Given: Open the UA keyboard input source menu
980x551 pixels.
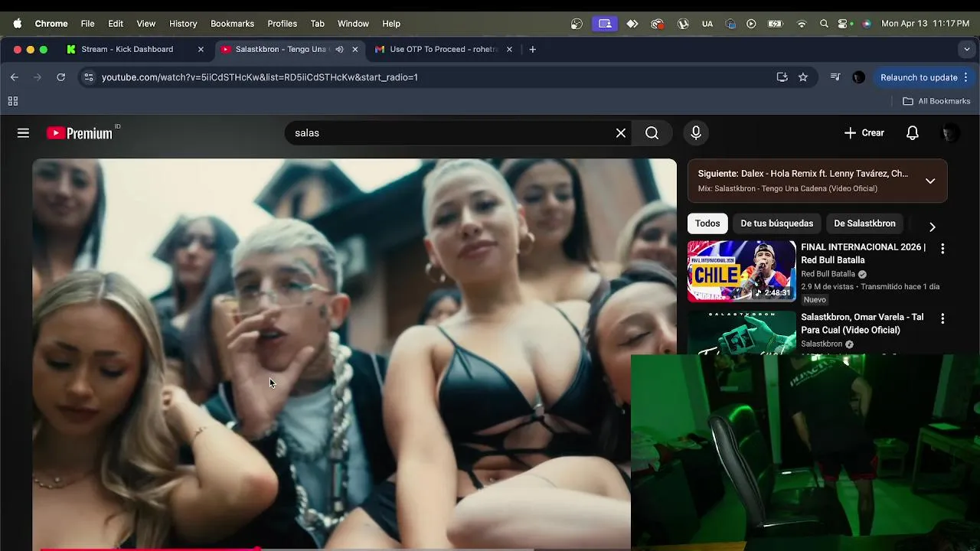Looking at the screenshot, I should (707, 24).
